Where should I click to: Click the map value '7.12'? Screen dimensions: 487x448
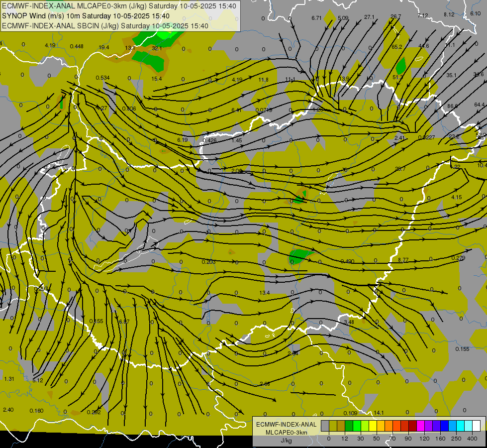(x=423, y=15)
